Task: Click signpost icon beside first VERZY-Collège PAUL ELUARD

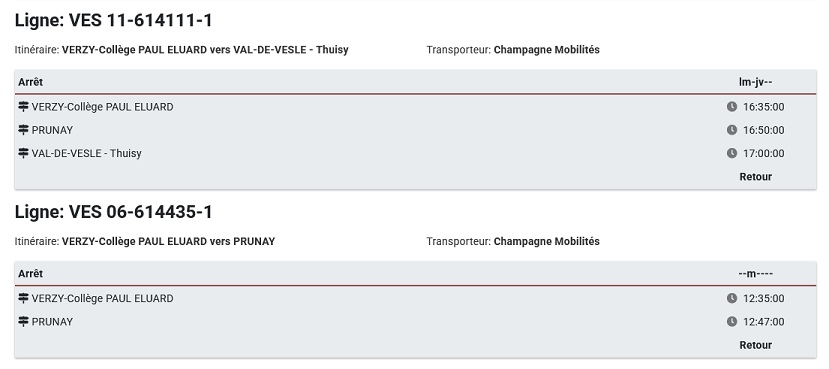Action: (23, 106)
